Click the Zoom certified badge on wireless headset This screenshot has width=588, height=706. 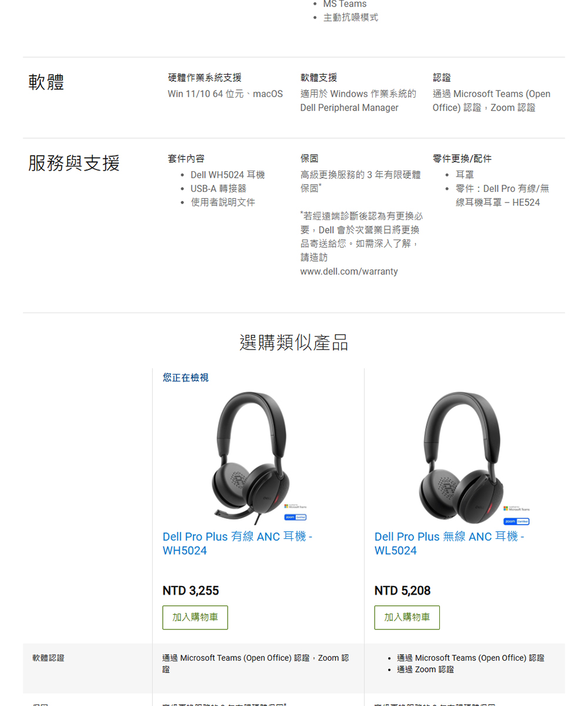[517, 521]
